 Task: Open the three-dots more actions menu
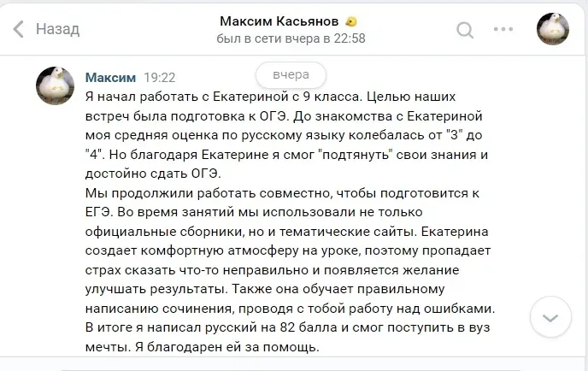pos(503,29)
